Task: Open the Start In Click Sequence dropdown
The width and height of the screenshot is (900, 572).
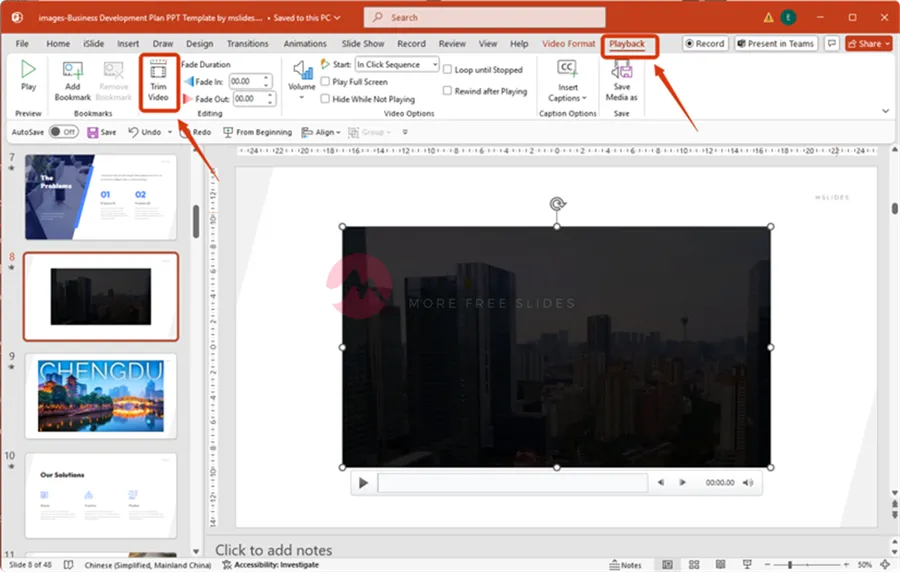Action: (x=397, y=64)
